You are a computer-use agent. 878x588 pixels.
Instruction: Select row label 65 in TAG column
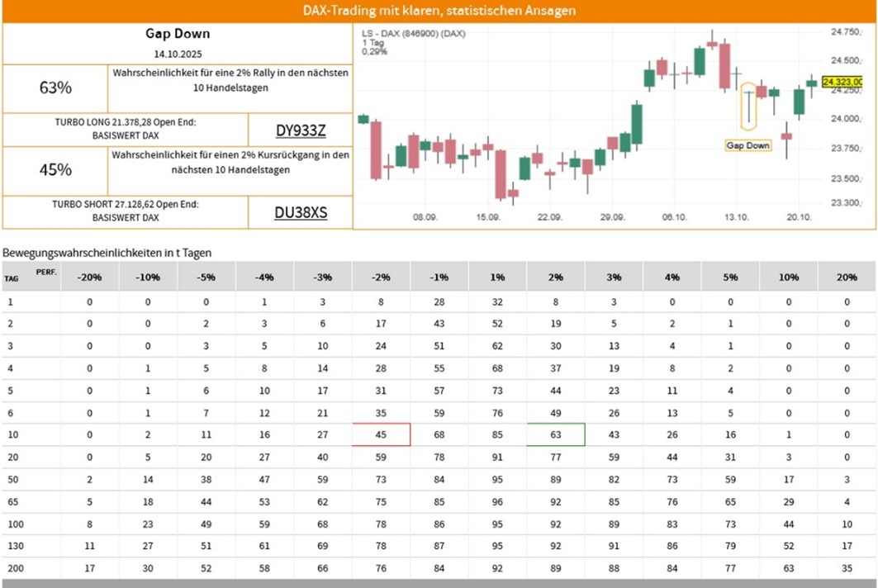pos(12,501)
